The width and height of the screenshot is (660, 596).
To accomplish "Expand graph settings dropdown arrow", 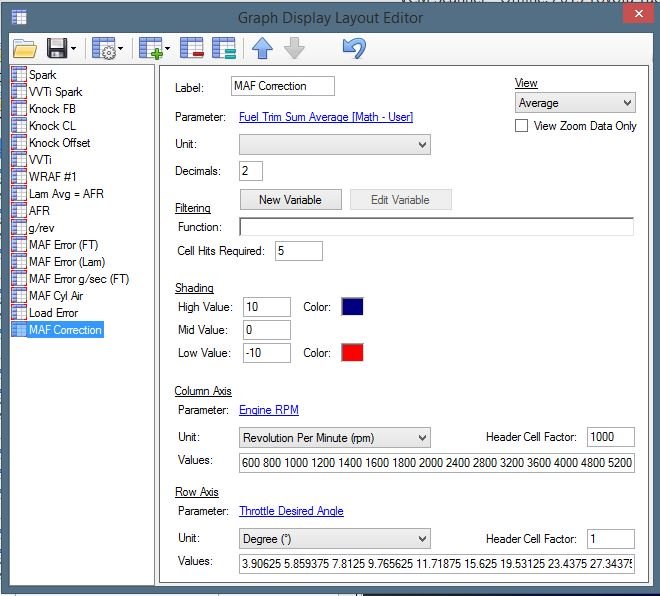I will pyautogui.click(x=120, y=48).
